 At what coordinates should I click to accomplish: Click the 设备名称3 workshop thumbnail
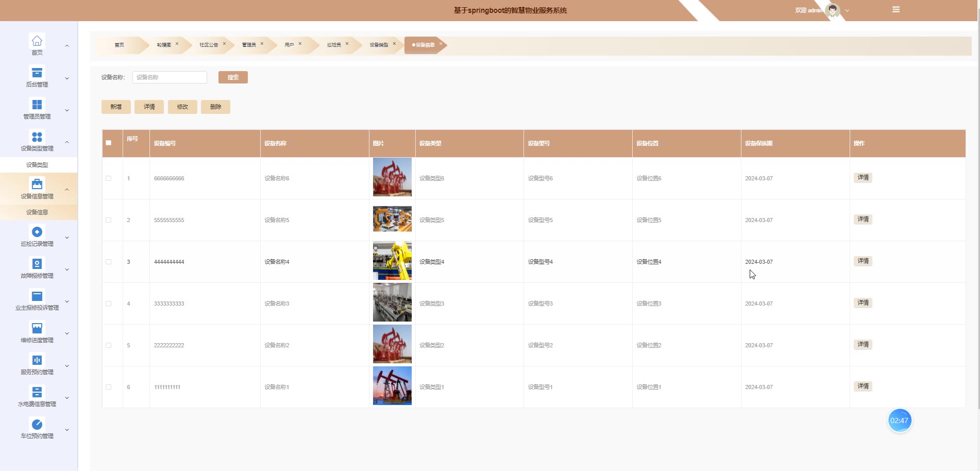pyautogui.click(x=392, y=302)
